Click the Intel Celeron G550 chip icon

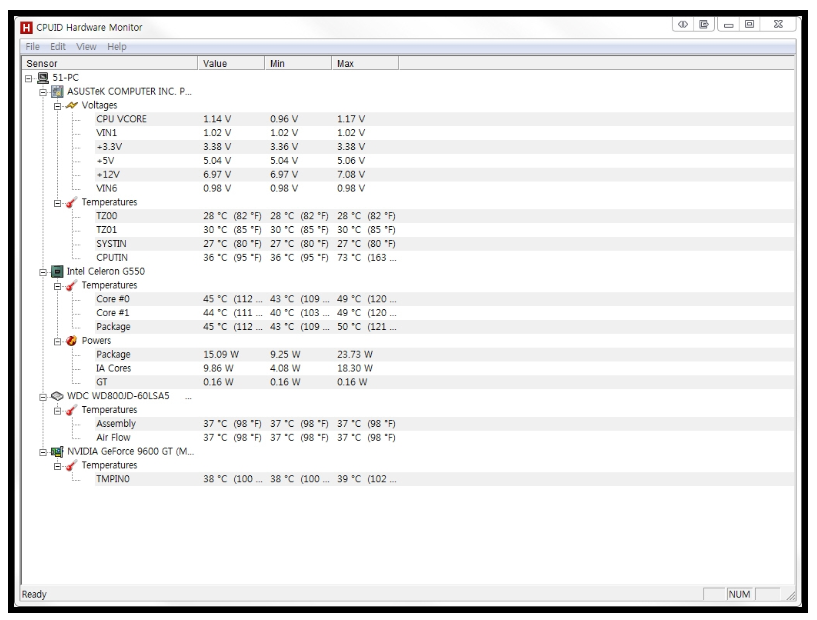(x=57, y=272)
